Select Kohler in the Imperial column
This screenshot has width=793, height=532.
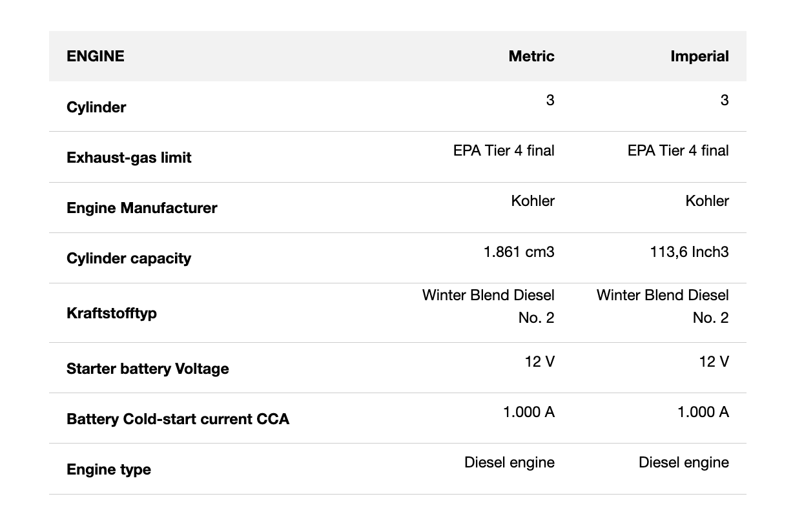(x=706, y=201)
